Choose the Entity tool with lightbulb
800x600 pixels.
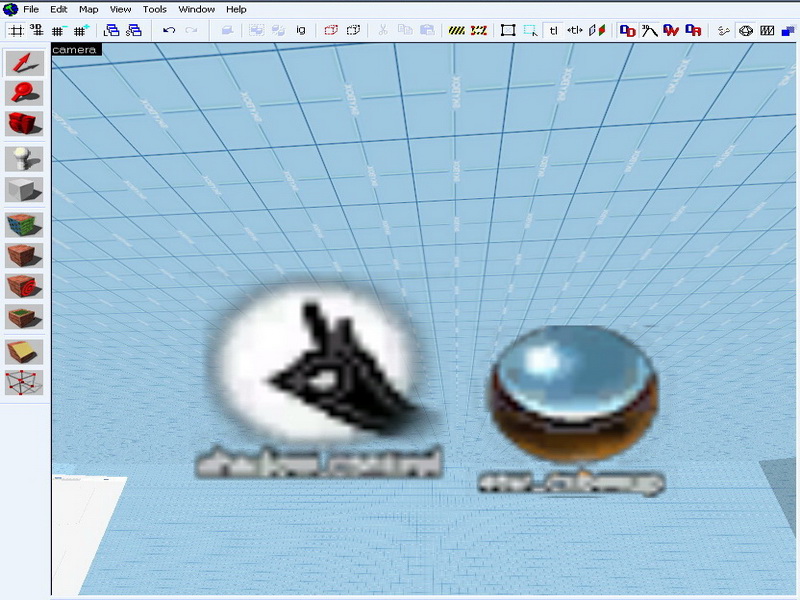pos(24,158)
